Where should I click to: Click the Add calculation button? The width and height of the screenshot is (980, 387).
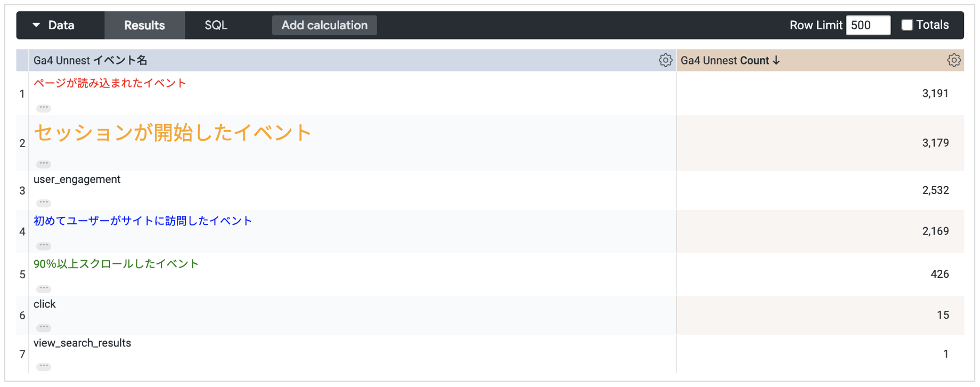tap(324, 26)
